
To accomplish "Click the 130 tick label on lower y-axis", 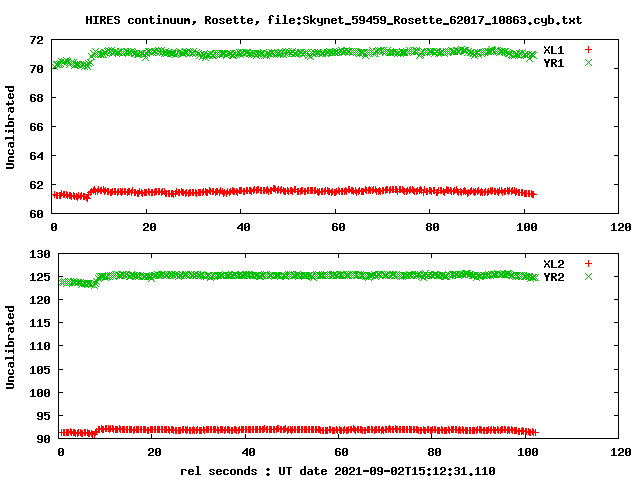I will coord(40,254).
